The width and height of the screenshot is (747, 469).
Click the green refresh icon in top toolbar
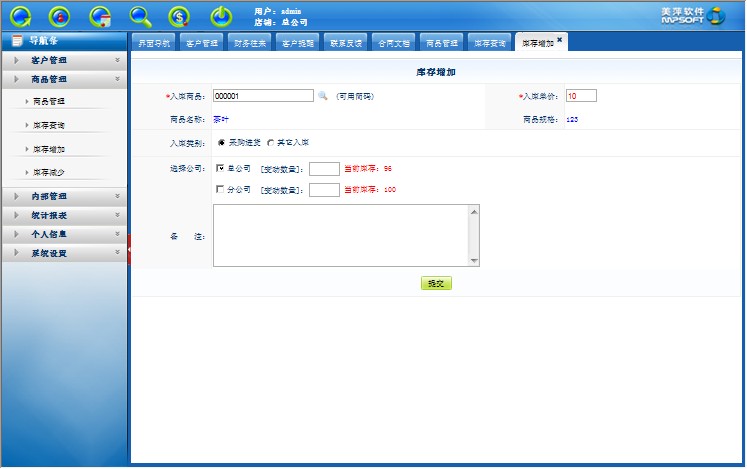click(20, 16)
